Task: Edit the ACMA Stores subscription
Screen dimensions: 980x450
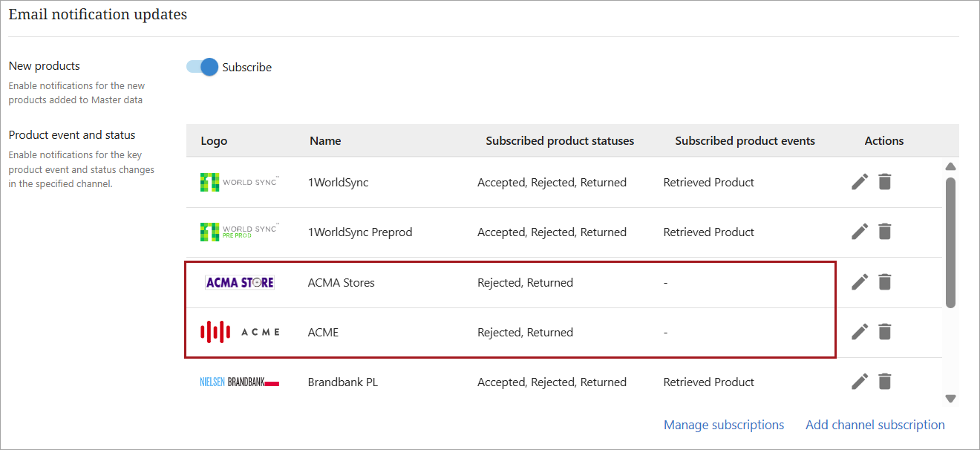Action: 859,282
